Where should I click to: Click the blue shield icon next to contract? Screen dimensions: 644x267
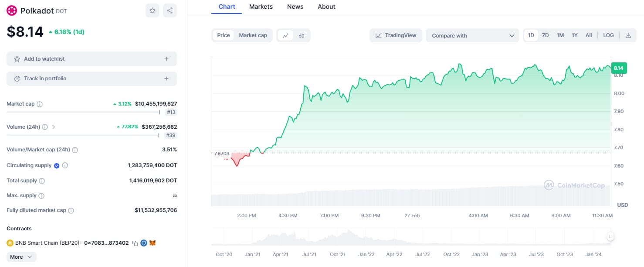(x=144, y=243)
